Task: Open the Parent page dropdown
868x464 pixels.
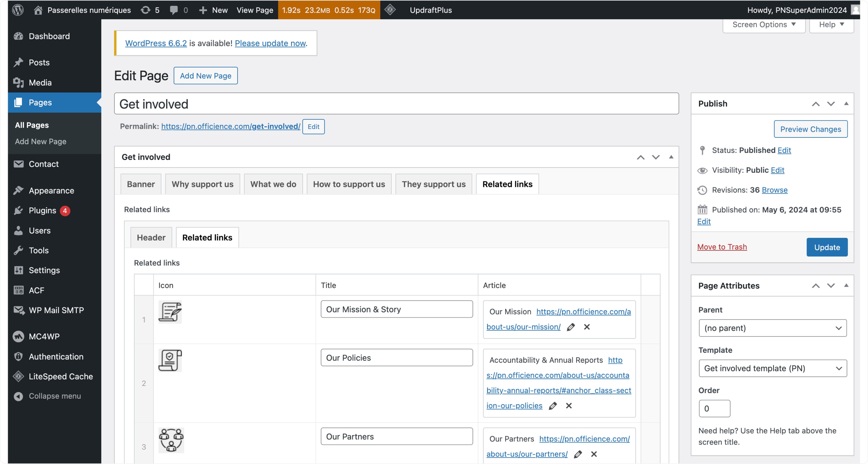Action: tap(772, 328)
